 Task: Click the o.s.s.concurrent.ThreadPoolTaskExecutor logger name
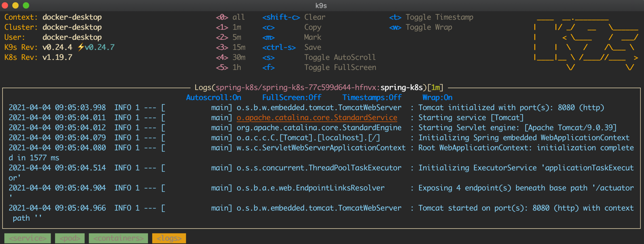pyautogui.click(x=319, y=168)
